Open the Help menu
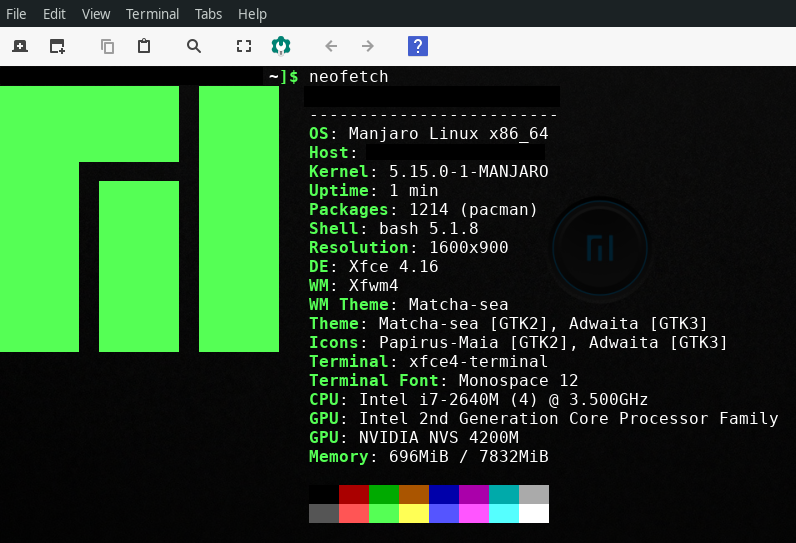 [x=252, y=14]
